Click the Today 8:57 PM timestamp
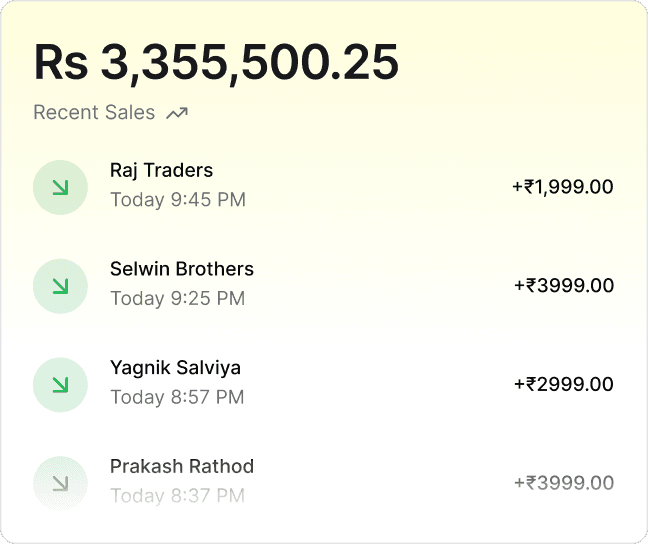The image size is (648, 544). pyautogui.click(x=177, y=397)
